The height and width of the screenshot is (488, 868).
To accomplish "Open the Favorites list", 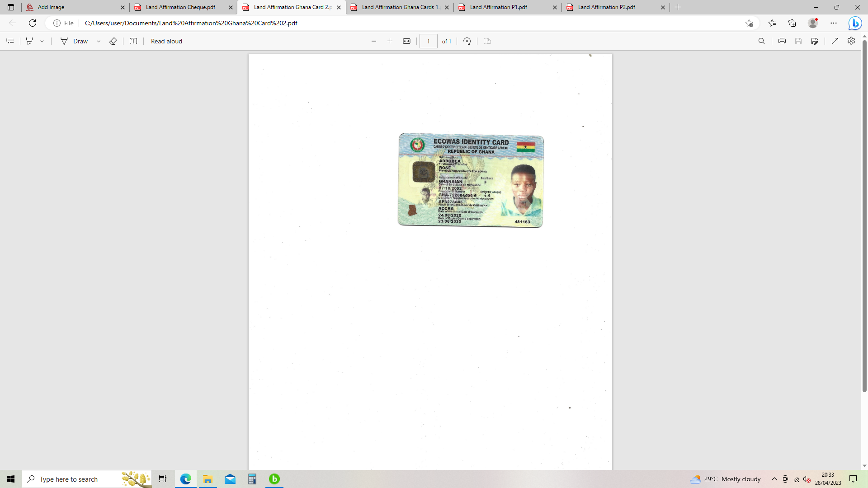I will point(772,23).
